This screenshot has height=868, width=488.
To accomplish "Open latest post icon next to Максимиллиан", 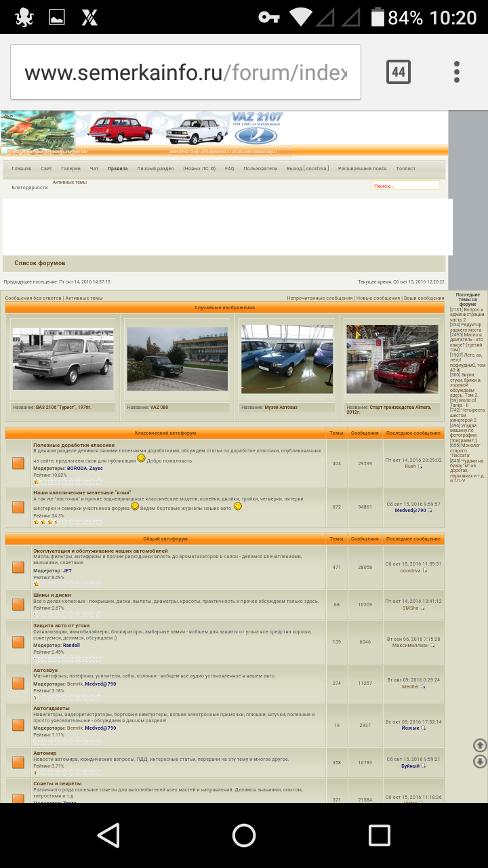I will [432, 645].
